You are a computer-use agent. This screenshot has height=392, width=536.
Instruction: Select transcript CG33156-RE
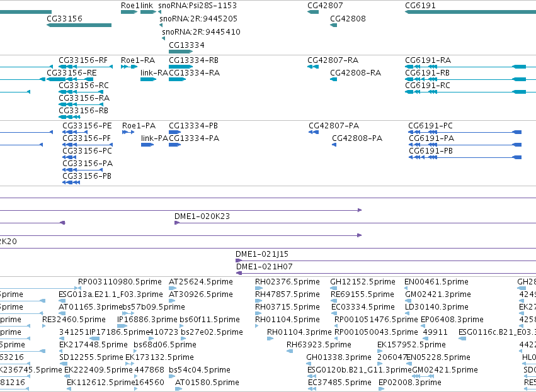click(x=72, y=73)
